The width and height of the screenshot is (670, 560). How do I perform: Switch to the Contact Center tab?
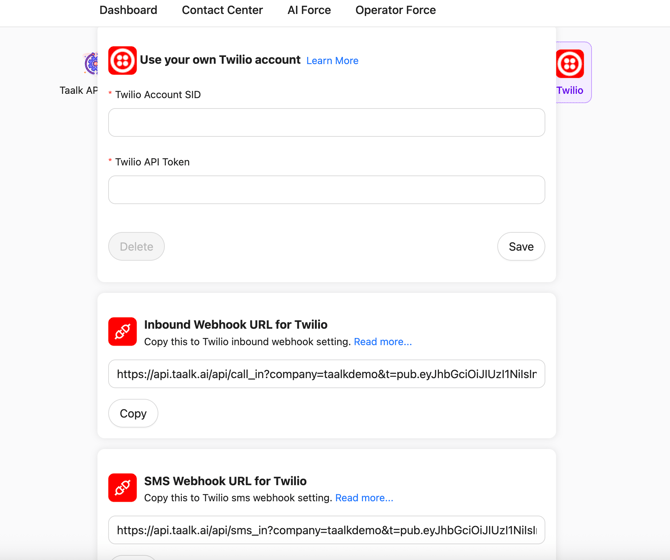pos(222,10)
